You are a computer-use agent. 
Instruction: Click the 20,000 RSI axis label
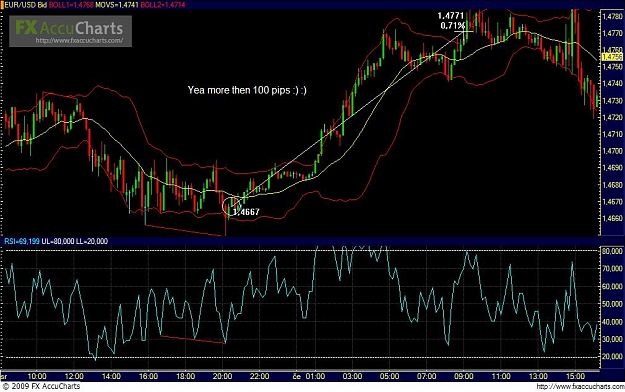(612, 357)
